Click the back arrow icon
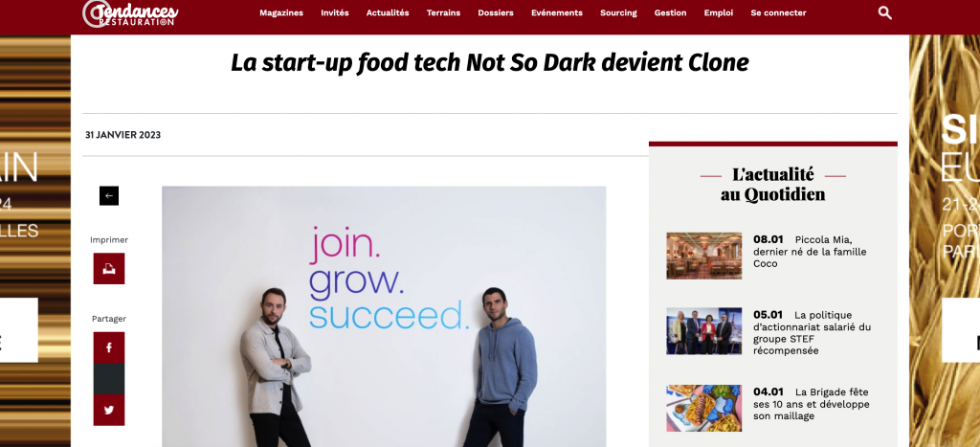The height and width of the screenshot is (447, 980). point(109,195)
